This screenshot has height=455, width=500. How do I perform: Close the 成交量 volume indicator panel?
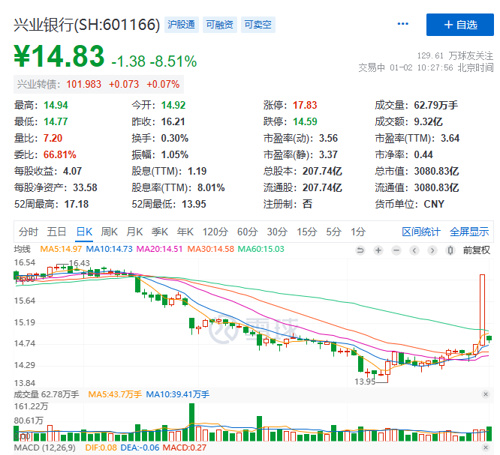click(486, 394)
